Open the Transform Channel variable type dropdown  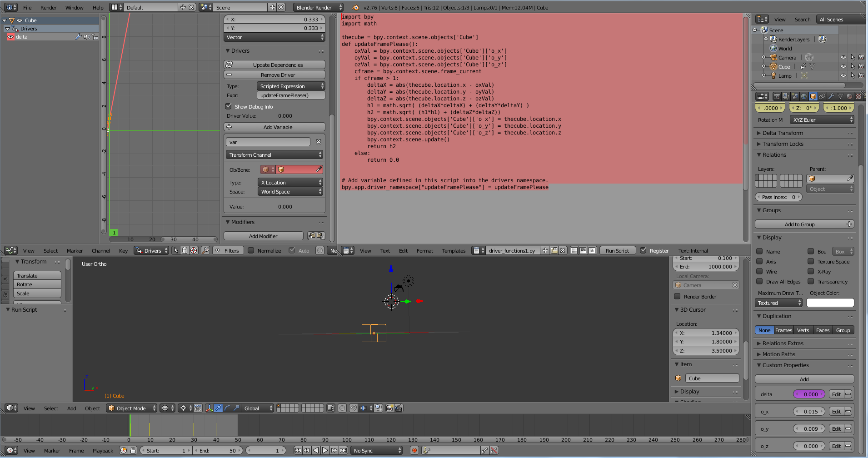(x=274, y=154)
